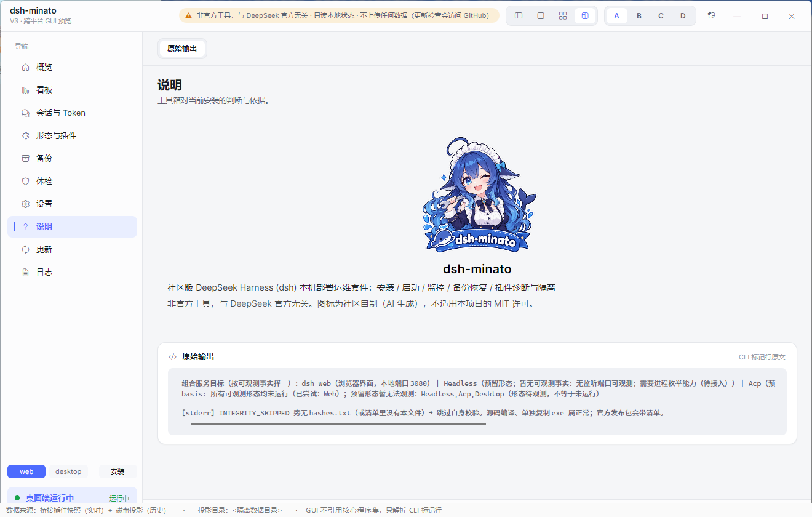Select the 体检 shield icon
The width and height of the screenshot is (812, 517).
coord(25,181)
